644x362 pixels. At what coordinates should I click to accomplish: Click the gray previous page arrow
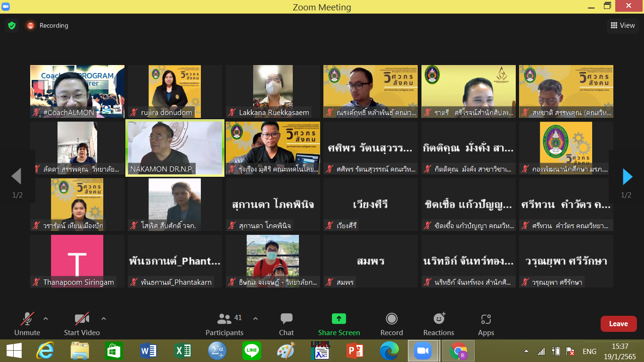point(17,176)
